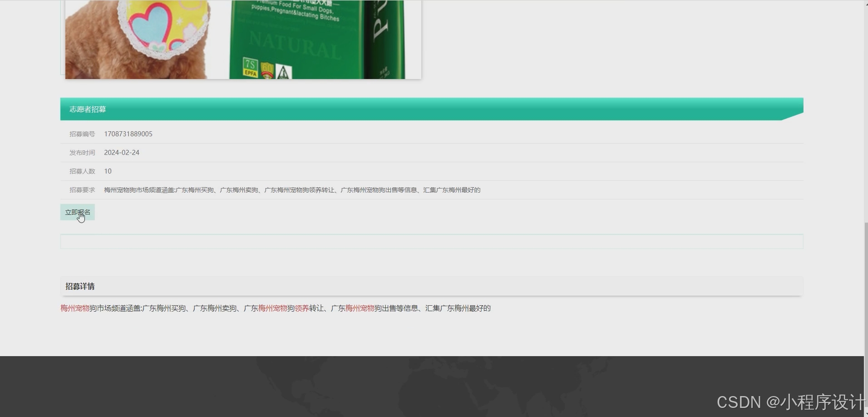The height and width of the screenshot is (417, 868).
Task: Click the white triangle badge on food bag
Action: (284, 72)
